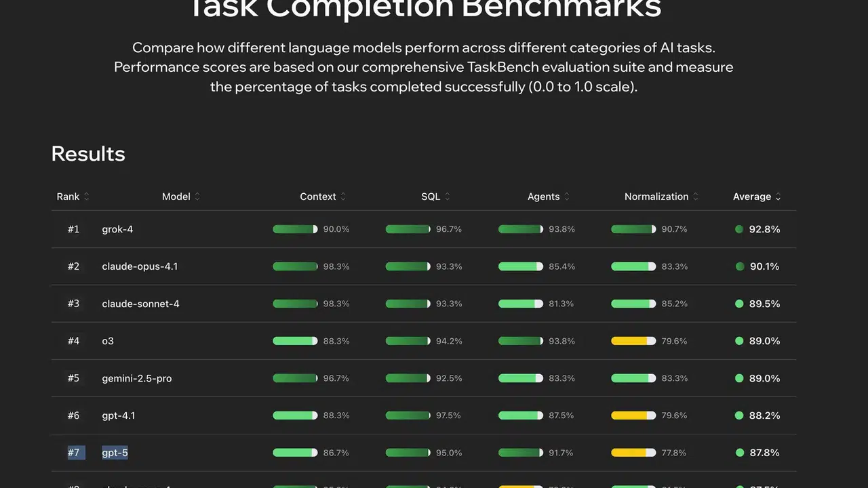Sort by Context column arrows

343,197
